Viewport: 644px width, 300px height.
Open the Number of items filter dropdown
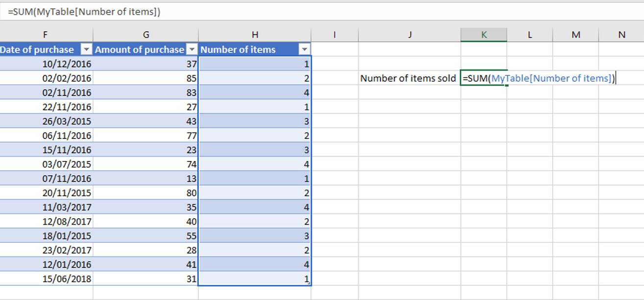(x=304, y=49)
